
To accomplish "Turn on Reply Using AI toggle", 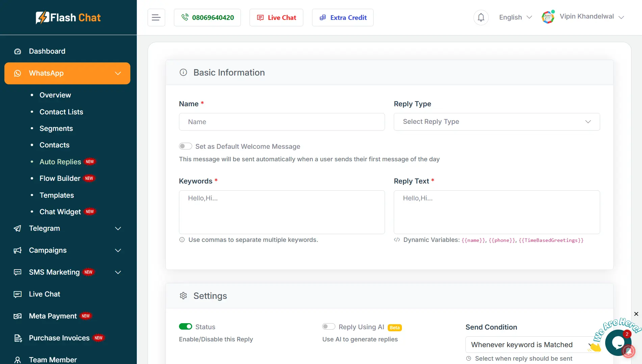I will [329, 327].
